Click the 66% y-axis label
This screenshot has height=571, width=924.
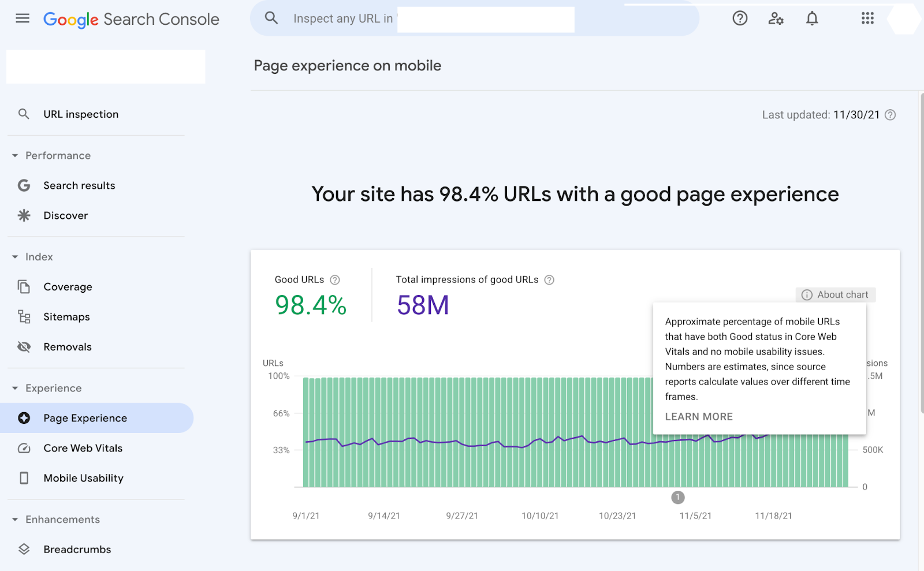[x=281, y=413]
